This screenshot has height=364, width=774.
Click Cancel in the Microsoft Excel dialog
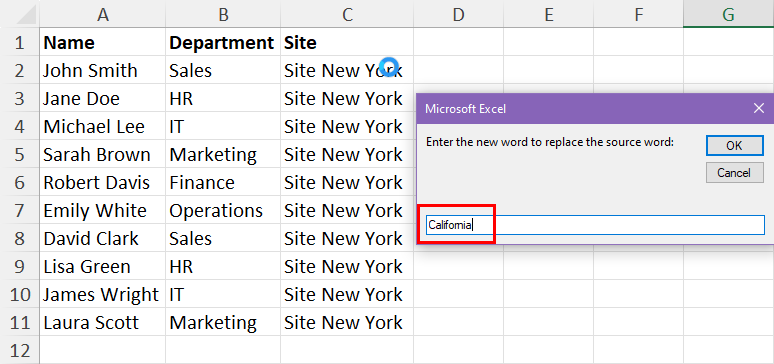click(735, 173)
